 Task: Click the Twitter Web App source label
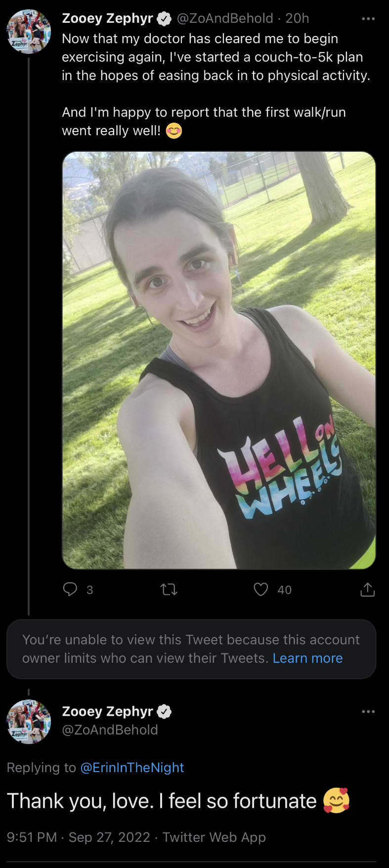coord(214,837)
